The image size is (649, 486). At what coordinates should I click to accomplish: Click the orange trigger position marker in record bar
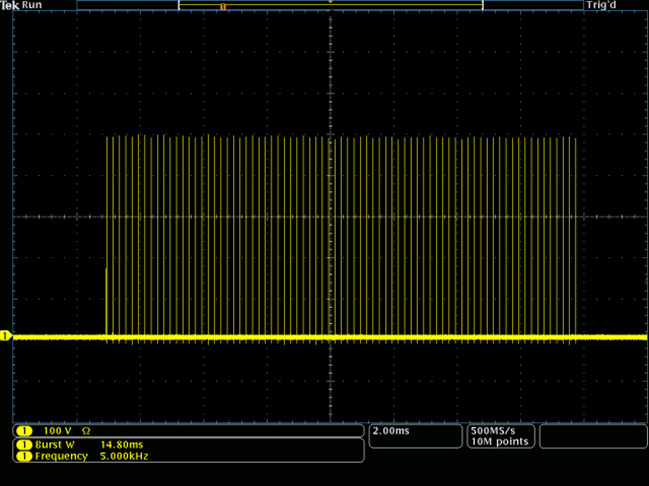coord(223,6)
